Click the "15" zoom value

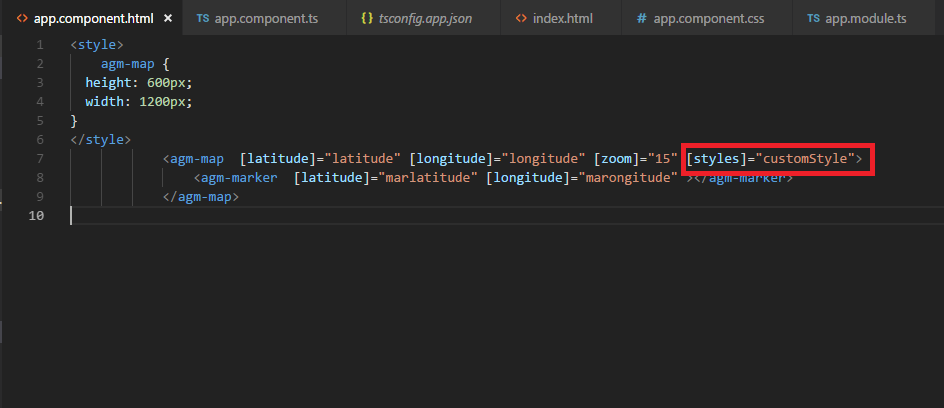662,159
